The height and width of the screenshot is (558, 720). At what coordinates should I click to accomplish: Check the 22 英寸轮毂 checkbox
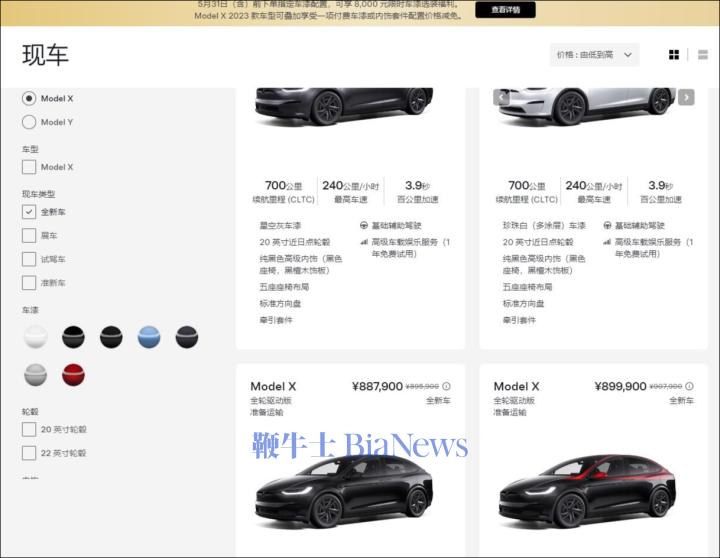tap(29, 453)
